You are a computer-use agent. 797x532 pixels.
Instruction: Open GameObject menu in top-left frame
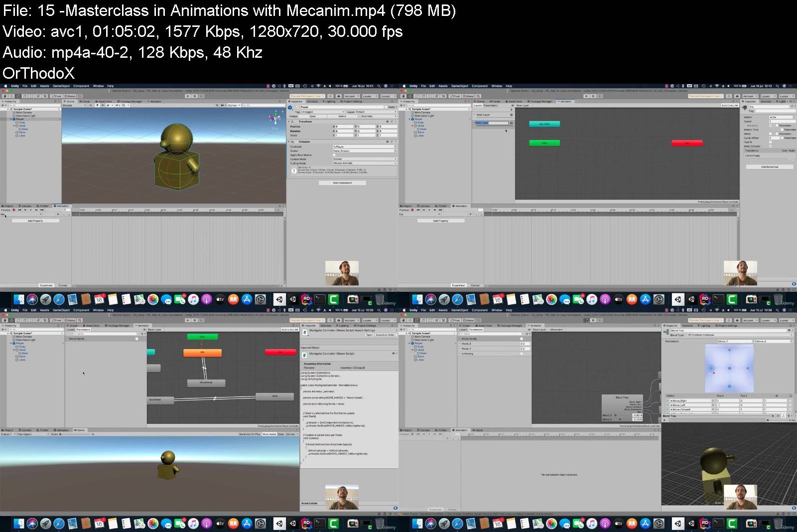click(x=61, y=86)
